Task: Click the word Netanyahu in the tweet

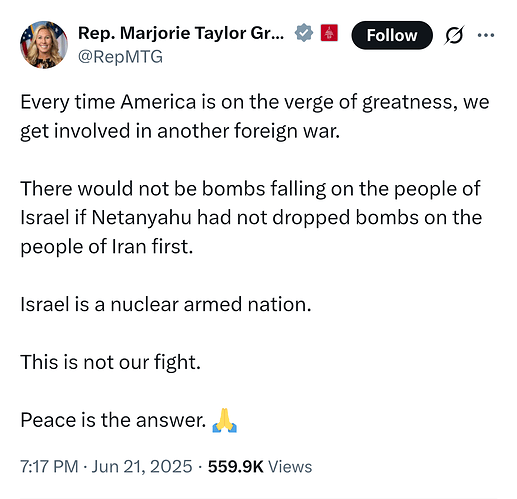Action: 141,218
